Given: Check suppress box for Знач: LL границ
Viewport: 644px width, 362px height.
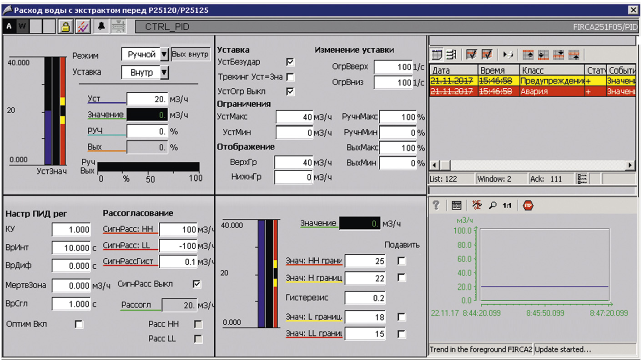Looking at the screenshot, I should click(402, 334).
